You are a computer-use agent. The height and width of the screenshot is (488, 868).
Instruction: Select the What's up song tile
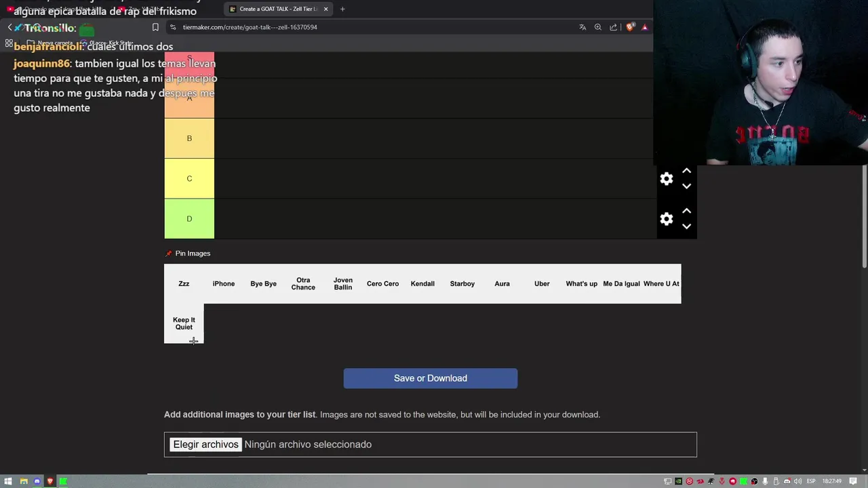pos(582,283)
